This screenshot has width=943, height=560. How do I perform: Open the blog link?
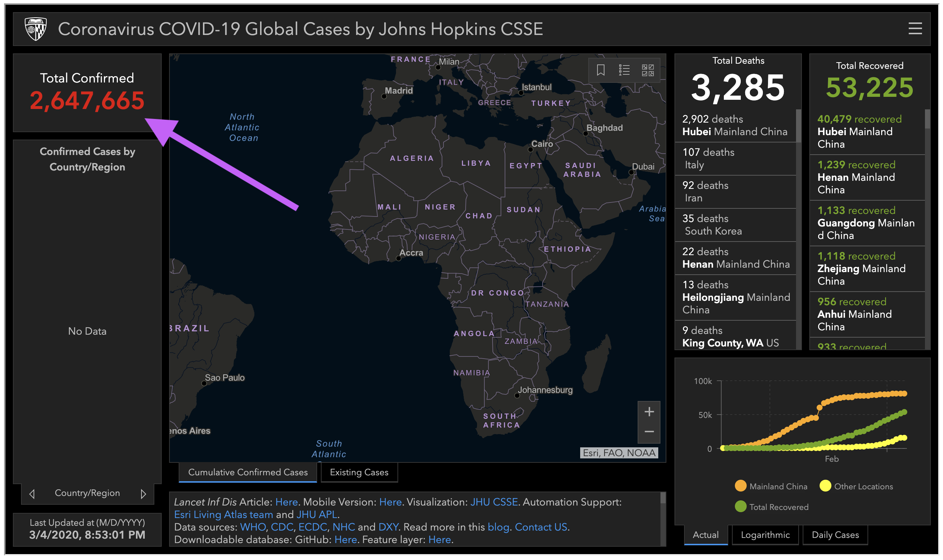click(498, 527)
